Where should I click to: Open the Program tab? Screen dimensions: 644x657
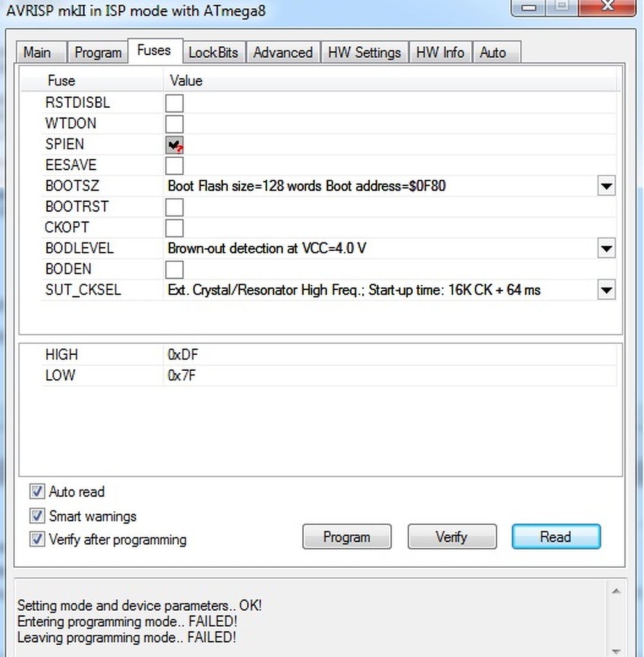[x=98, y=53]
